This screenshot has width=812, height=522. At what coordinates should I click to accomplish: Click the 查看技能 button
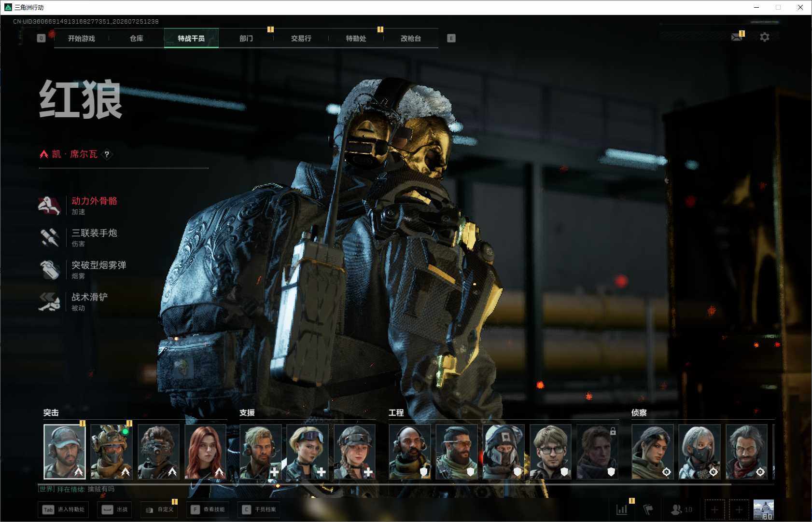(x=208, y=509)
